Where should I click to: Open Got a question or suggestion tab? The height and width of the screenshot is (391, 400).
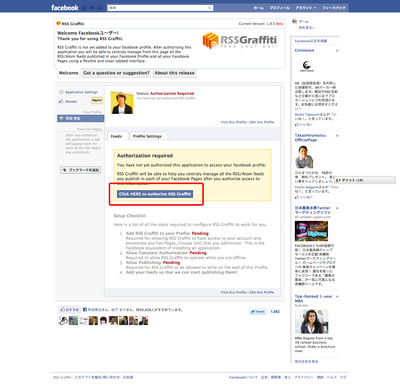click(x=116, y=73)
